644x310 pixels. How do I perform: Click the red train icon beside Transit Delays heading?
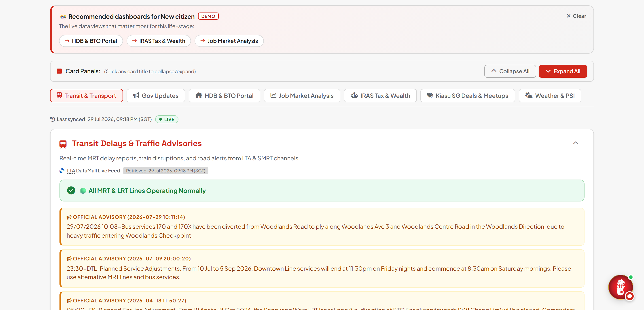coord(63,144)
